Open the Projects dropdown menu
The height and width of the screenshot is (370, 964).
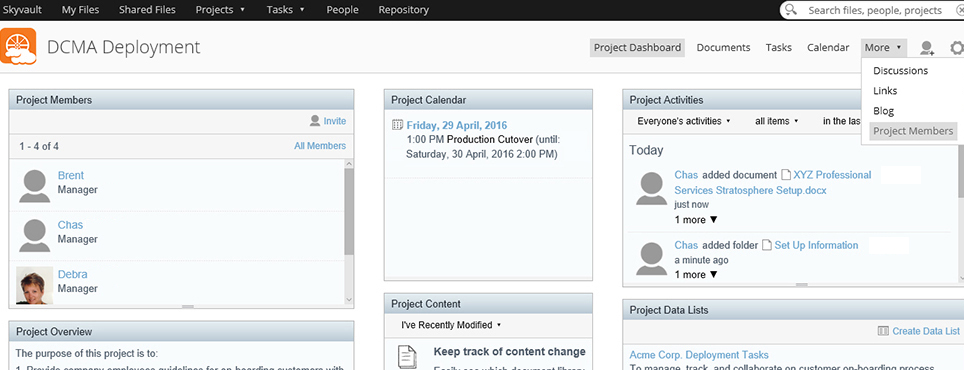click(220, 10)
